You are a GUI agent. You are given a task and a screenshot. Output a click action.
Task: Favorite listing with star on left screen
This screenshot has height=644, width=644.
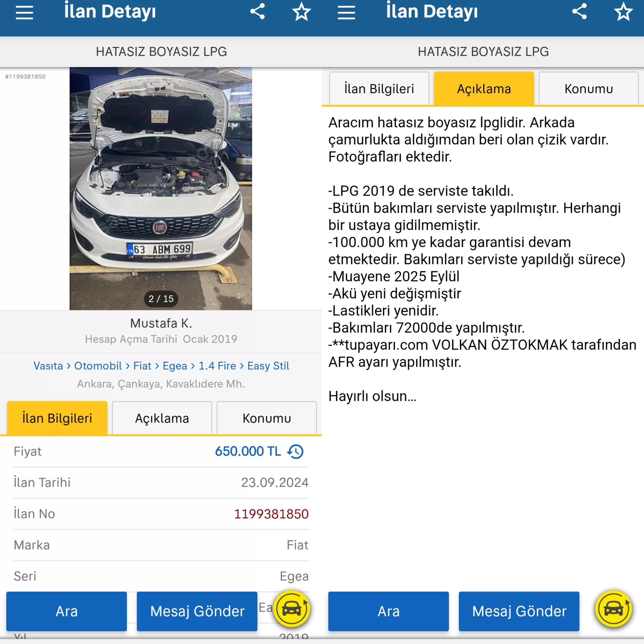(301, 12)
